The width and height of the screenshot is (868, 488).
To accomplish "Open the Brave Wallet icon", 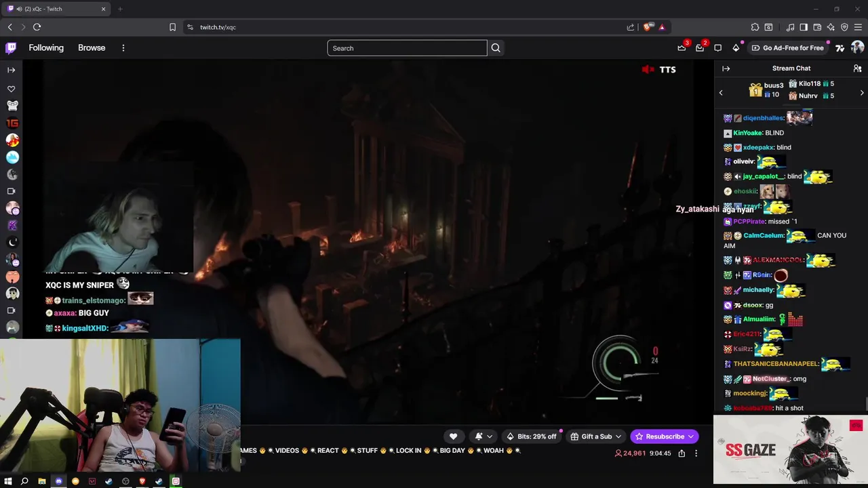I will [x=817, y=27].
